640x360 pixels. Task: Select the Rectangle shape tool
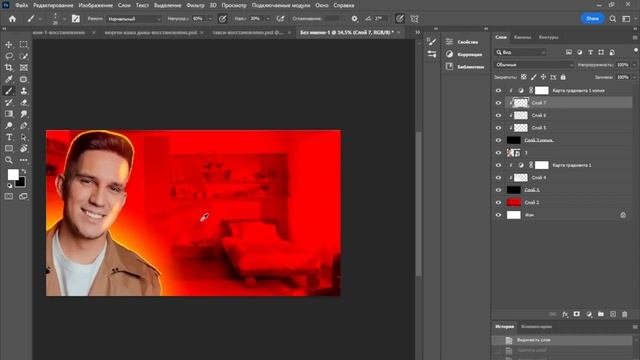pyautogui.click(x=9, y=149)
